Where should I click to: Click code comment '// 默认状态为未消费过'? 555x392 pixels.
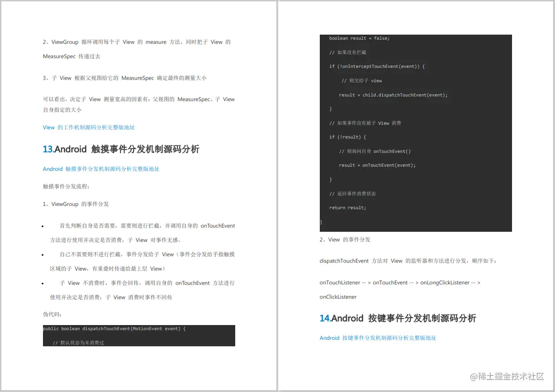[x=78, y=343]
